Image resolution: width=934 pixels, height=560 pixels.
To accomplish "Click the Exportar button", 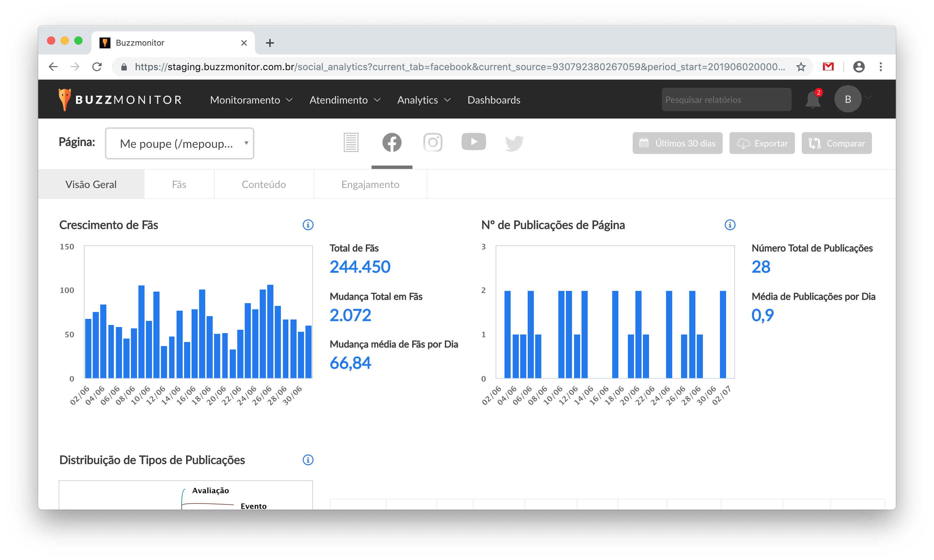I will click(762, 143).
